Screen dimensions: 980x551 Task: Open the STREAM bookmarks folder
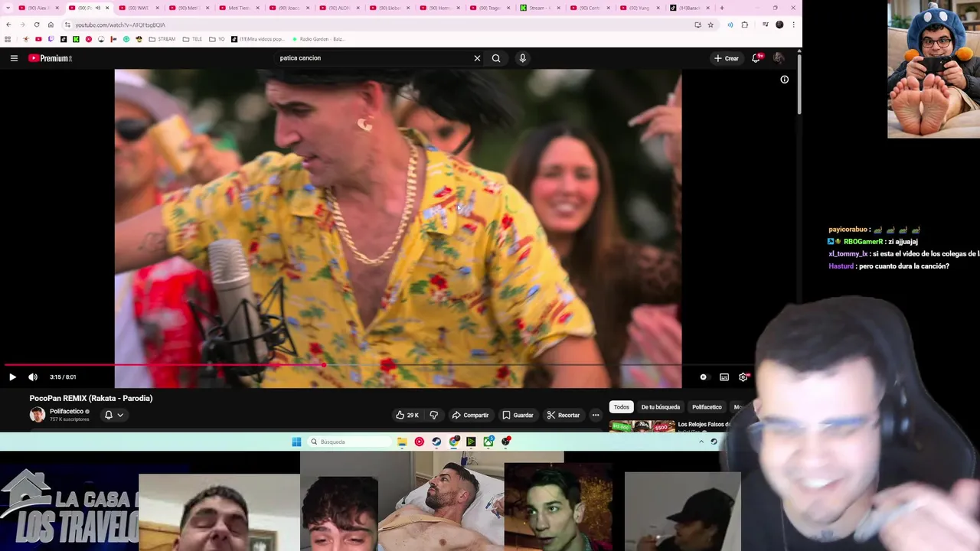(x=162, y=39)
